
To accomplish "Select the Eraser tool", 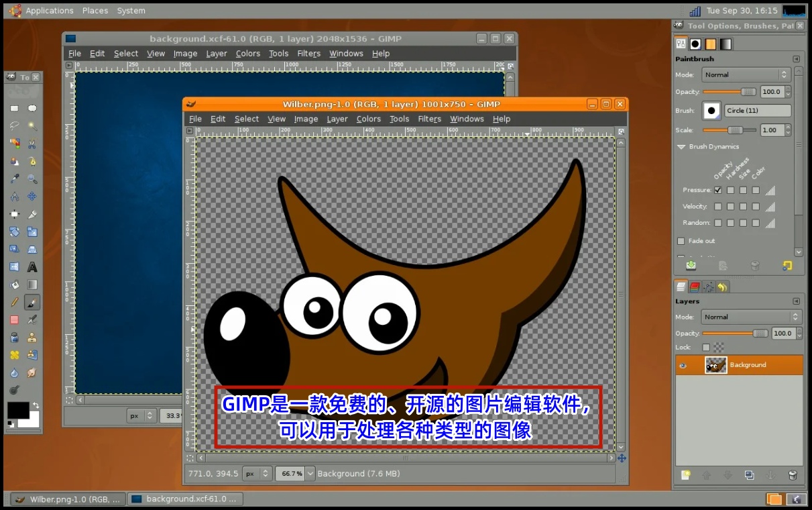I will 14,320.
